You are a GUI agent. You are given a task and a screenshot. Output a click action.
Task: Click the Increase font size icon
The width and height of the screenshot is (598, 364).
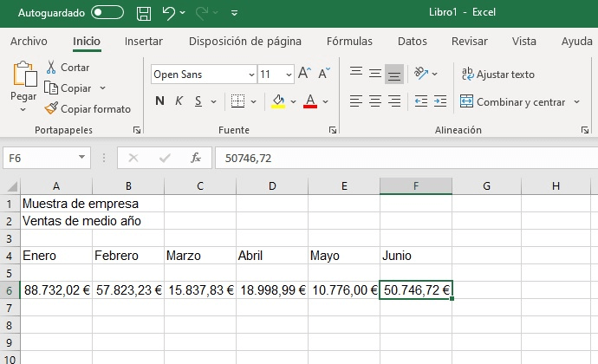[304, 74]
